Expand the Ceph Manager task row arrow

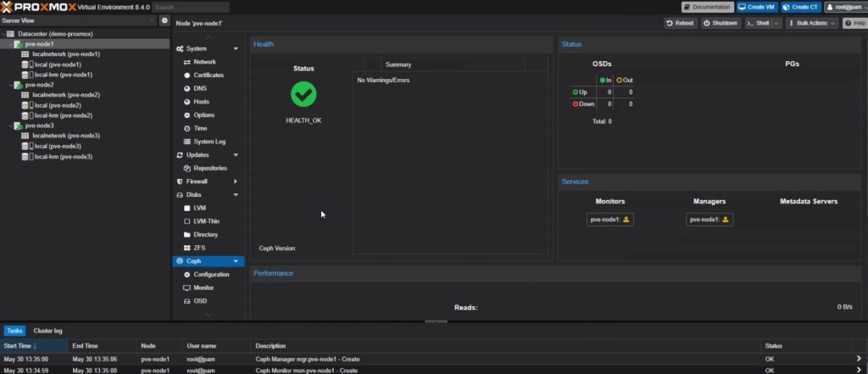(x=860, y=359)
